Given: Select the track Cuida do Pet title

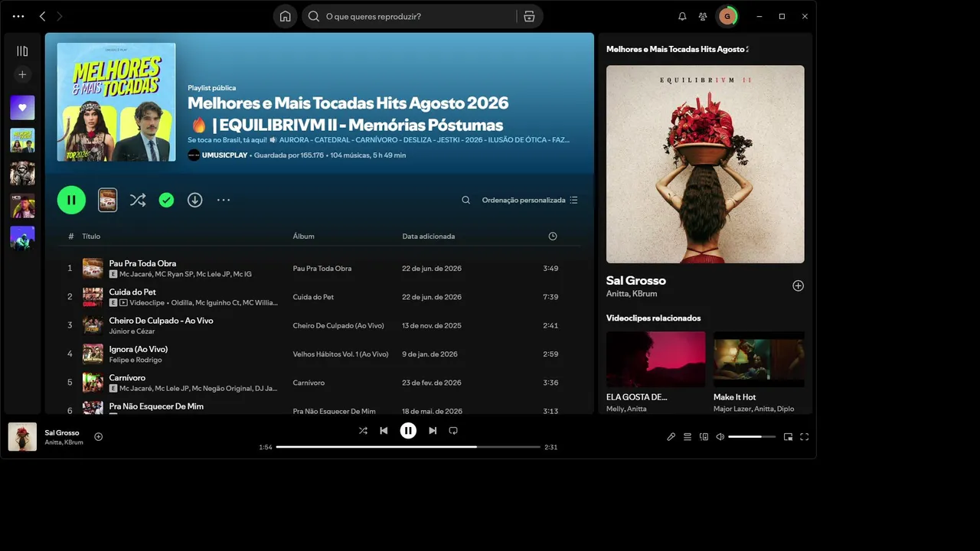Looking at the screenshot, I should point(132,292).
